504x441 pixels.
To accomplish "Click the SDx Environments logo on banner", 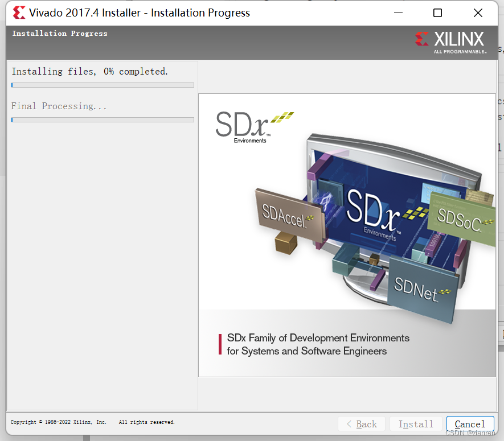I will coord(254,127).
